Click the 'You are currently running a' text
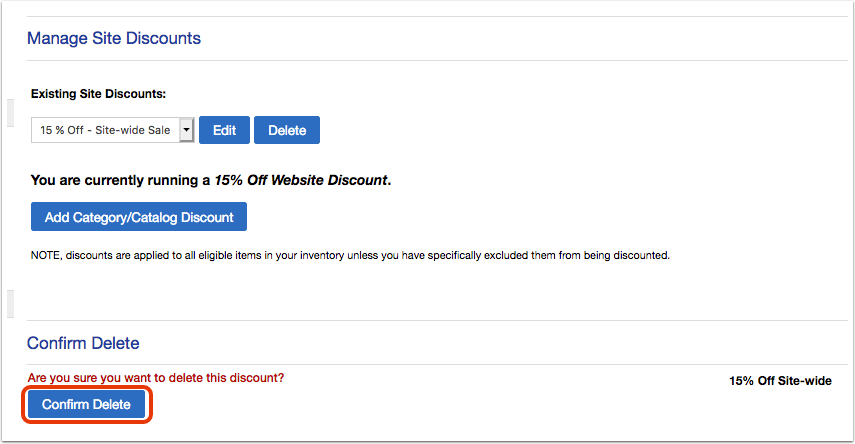The width and height of the screenshot is (855, 444). tap(121, 180)
